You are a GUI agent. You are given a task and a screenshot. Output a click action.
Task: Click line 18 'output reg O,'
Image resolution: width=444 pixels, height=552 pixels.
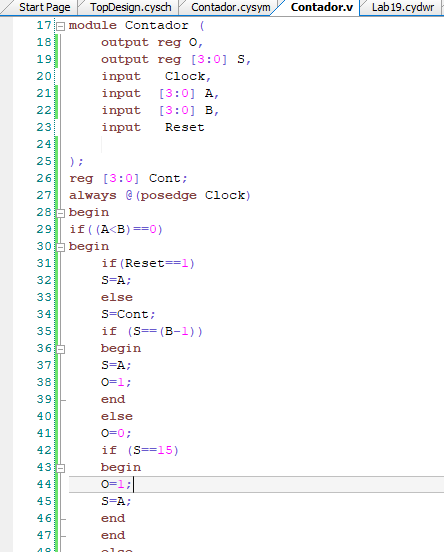tap(152, 43)
